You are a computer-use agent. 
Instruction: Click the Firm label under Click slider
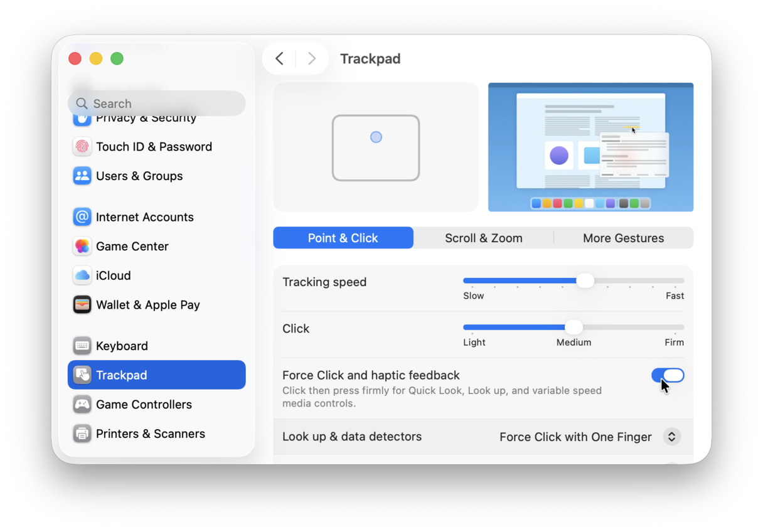[x=675, y=343]
